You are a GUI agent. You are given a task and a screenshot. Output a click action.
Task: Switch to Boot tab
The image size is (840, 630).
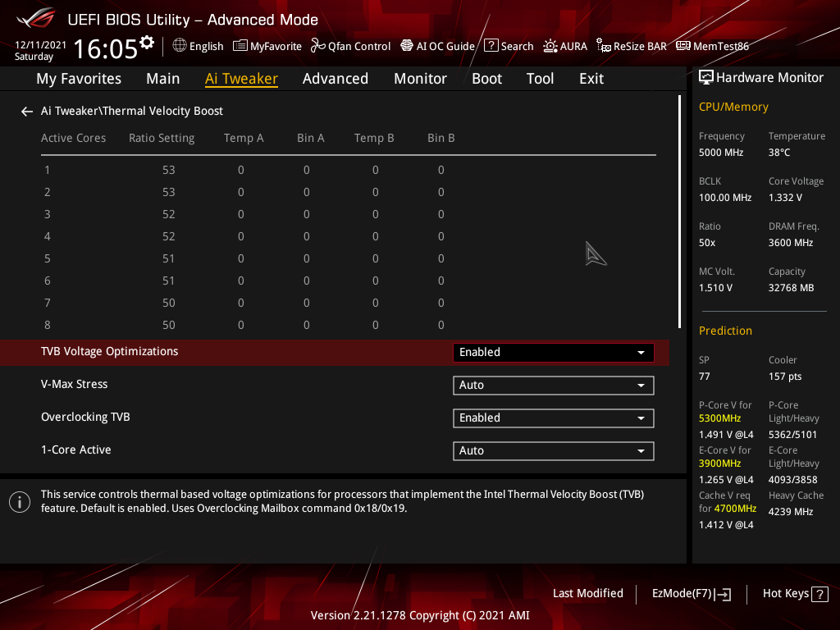pyautogui.click(x=486, y=79)
